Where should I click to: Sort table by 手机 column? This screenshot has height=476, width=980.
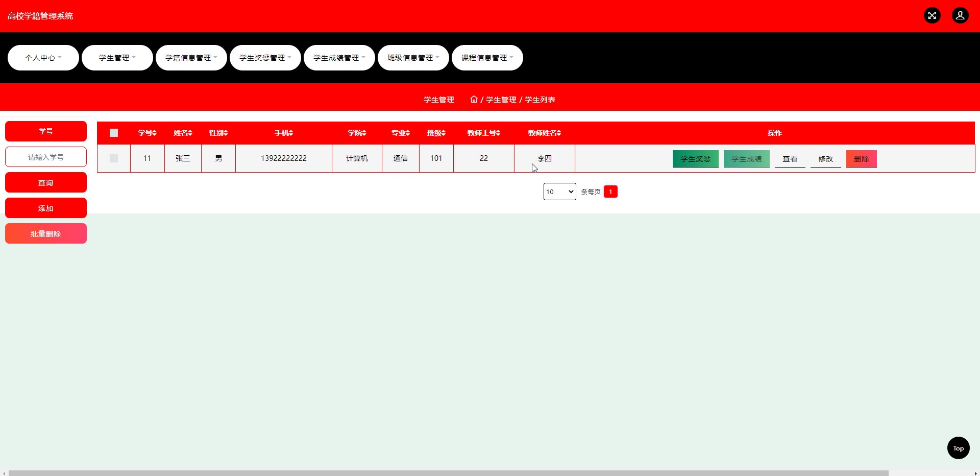(x=284, y=133)
